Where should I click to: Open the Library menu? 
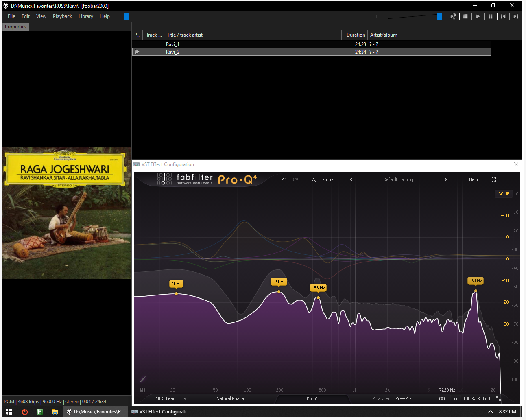[x=86, y=16]
